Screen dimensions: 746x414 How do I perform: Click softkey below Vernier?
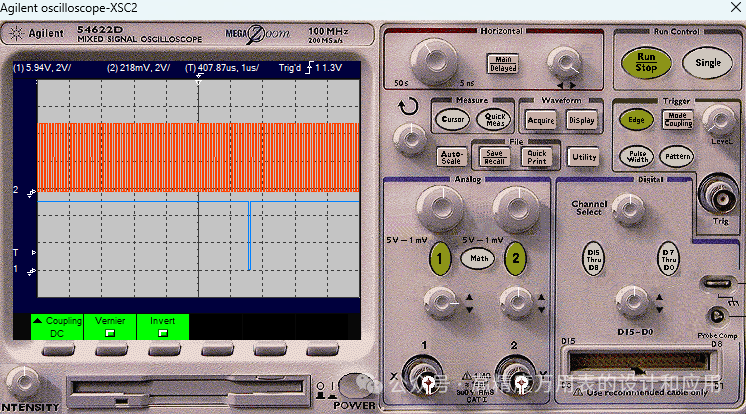111,351
